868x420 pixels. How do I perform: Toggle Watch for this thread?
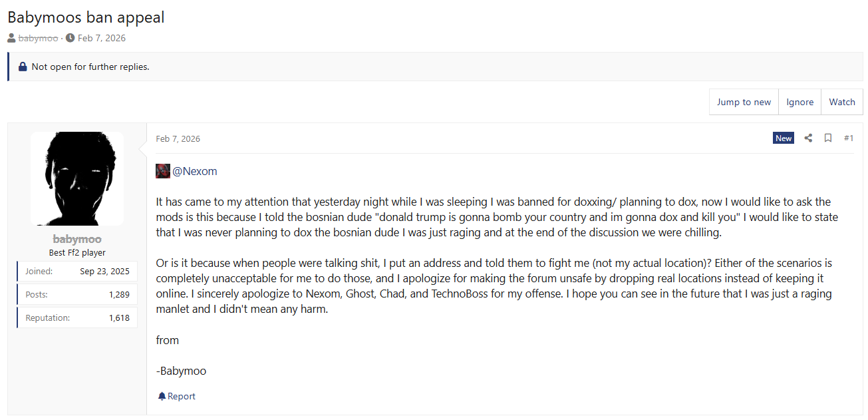point(842,102)
